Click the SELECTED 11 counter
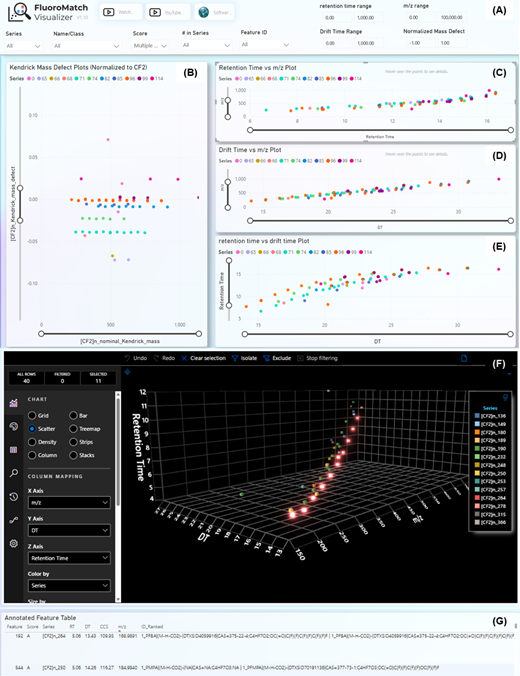The image size is (520, 676). tap(98, 378)
